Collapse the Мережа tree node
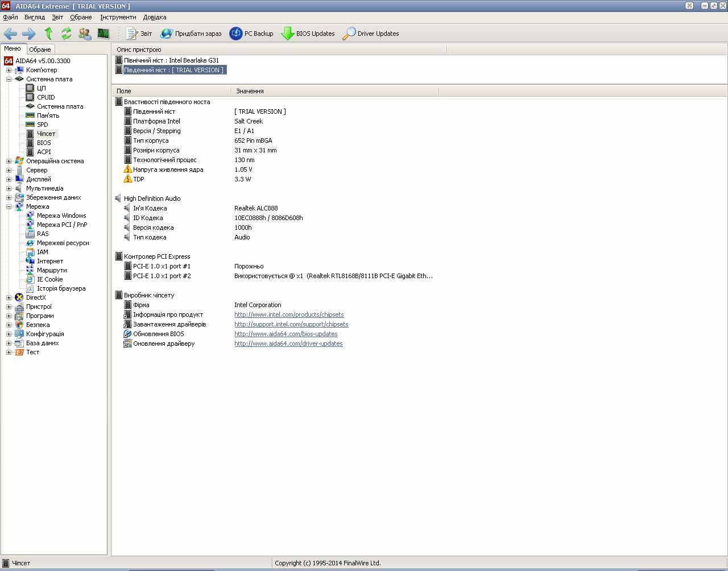The width and height of the screenshot is (728, 571). pos(9,206)
